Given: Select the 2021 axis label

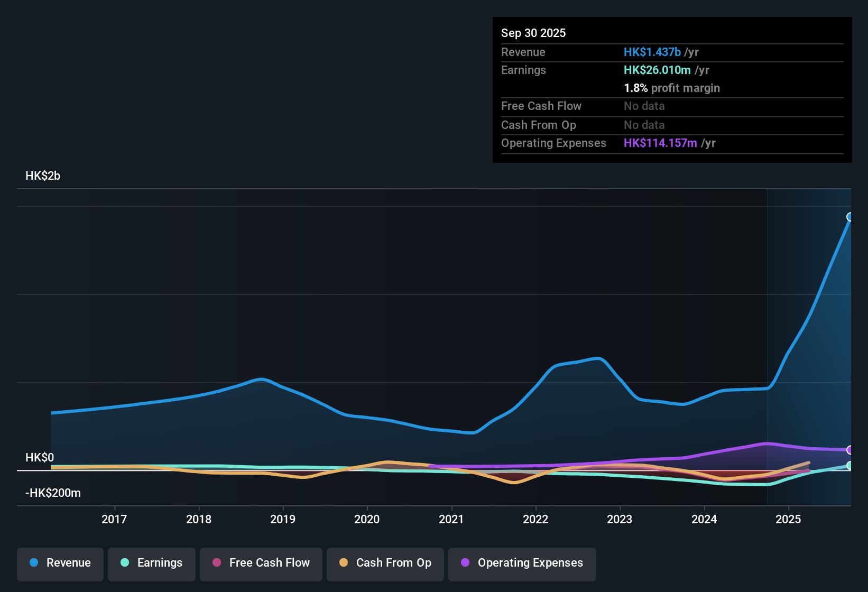Looking at the screenshot, I should click(452, 520).
